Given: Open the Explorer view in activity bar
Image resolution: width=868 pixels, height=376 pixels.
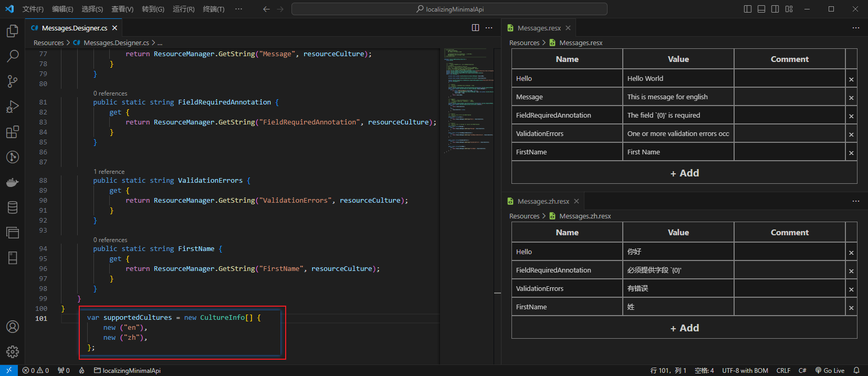Looking at the screenshot, I should pos(13,31).
